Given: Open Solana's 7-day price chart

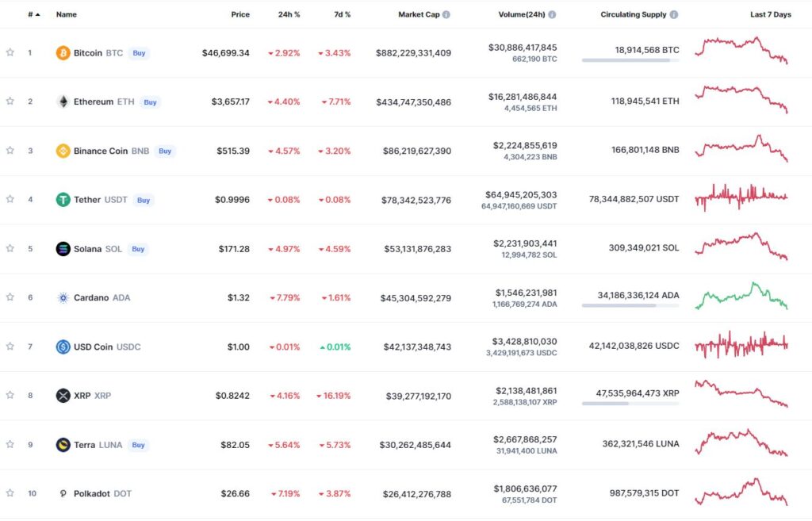Looking at the screenshot, I should click(x=741, y=247).
